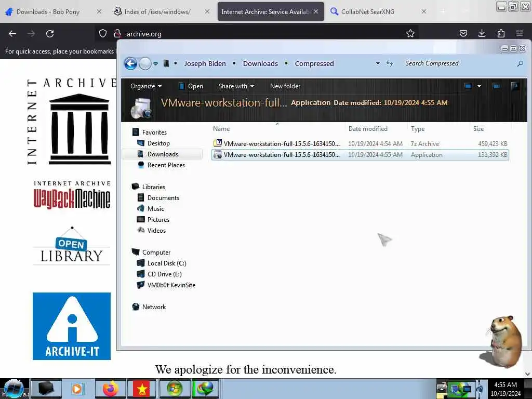Open Favorites in the navigation pane
The image size is (532, 399).
(x=154, y=132)
